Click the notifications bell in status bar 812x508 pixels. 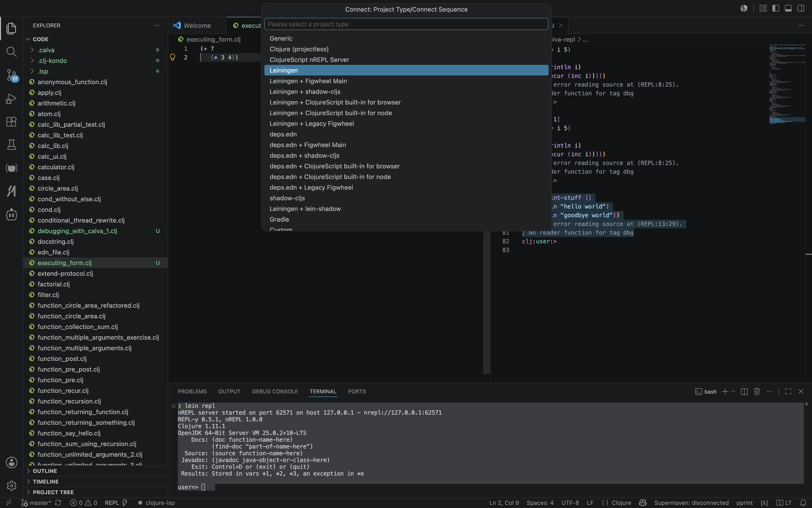pos(803,503)
